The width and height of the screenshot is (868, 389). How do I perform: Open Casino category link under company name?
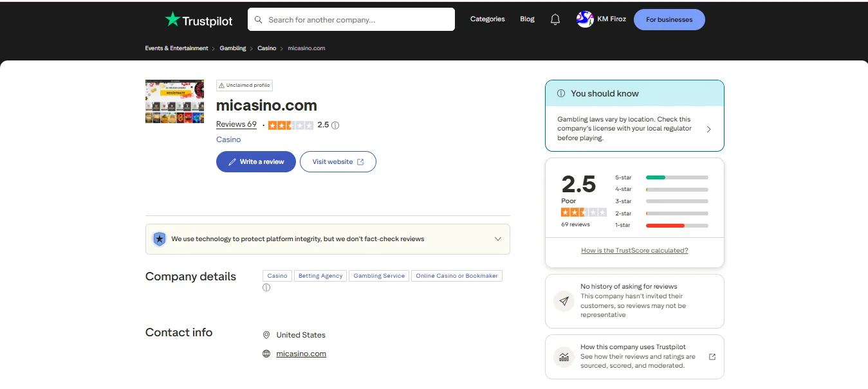228,140
